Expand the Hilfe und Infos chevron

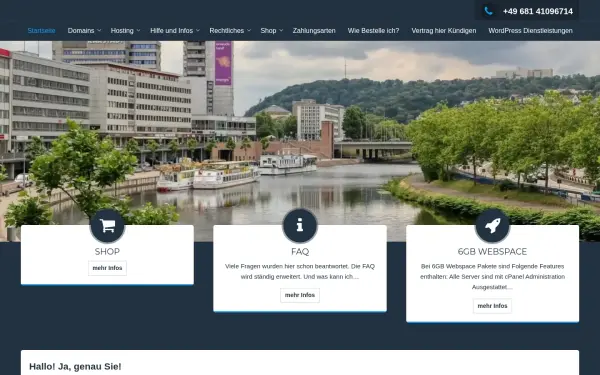point(198,31)
